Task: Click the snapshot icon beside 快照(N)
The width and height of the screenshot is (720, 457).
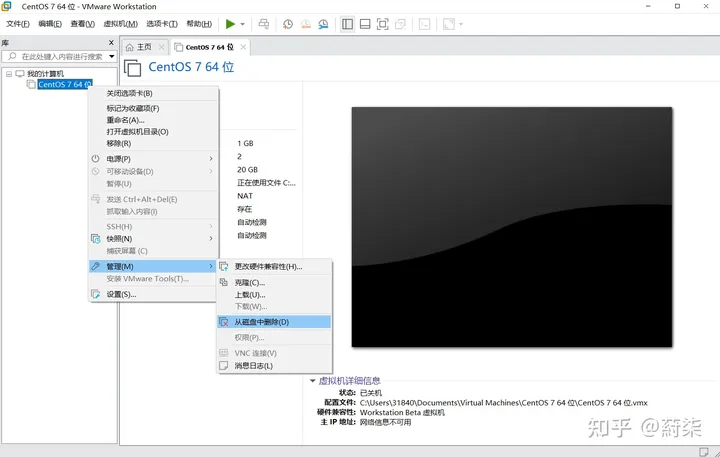Action: click(96, 239)
